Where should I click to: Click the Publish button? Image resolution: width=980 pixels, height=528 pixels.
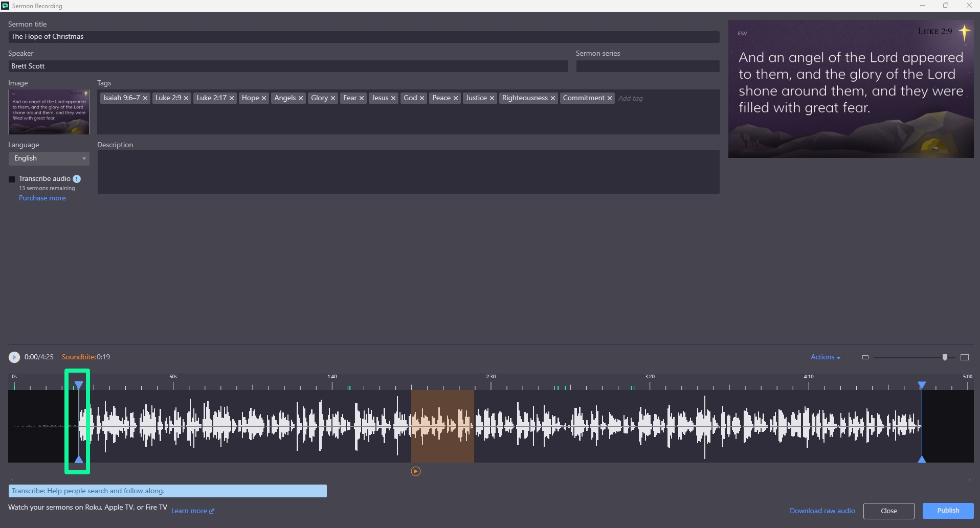pos(948,511)
